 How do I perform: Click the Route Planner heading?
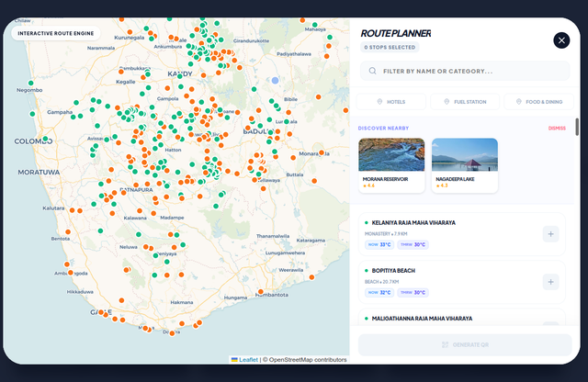click(x=396, y=33)
